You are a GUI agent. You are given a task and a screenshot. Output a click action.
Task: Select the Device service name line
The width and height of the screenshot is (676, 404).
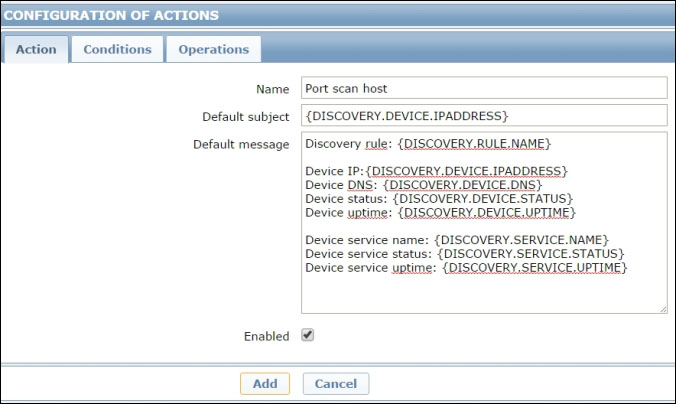point(456,240)
